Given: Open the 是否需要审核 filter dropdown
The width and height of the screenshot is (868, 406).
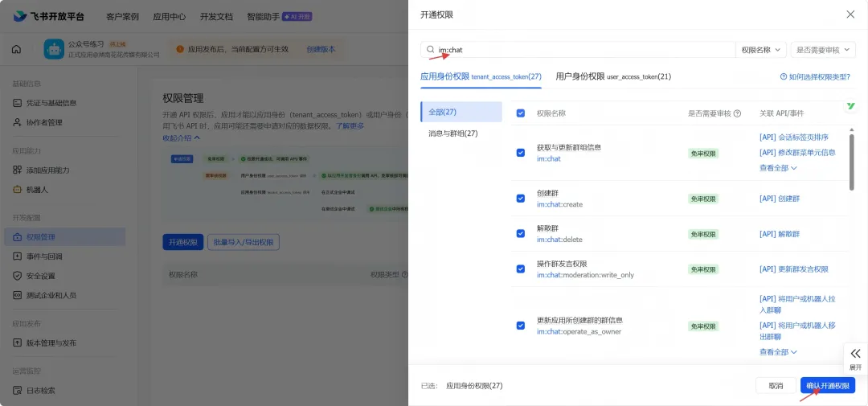Looking at the screenshot, I should tap(823, 49).
